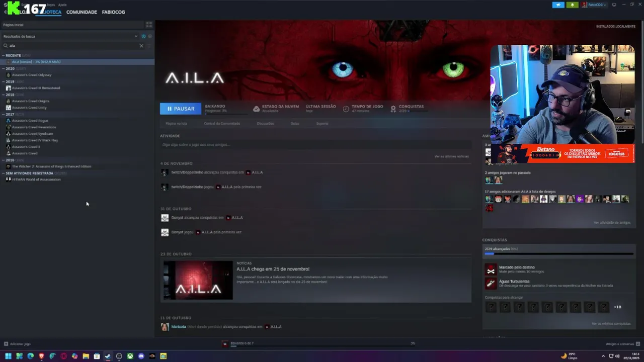The height and width of the screenshot is (362, 644).
Task: Open Maricota profile link
Action: coord(179,327)
